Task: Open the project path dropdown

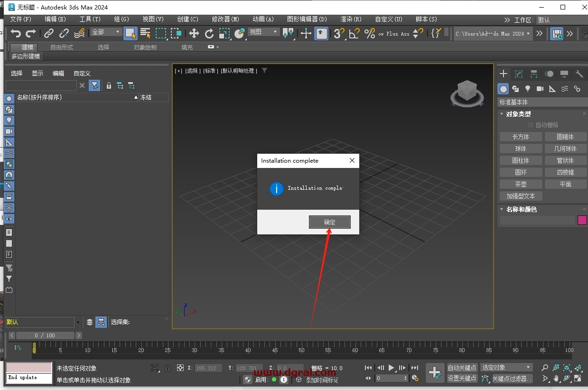Action: (x=492, y=34)
